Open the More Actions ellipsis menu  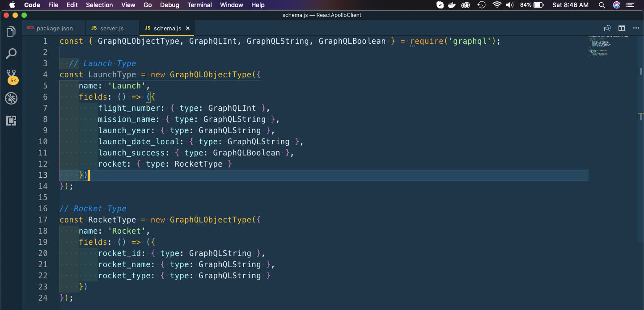click(x=636, y=28)
